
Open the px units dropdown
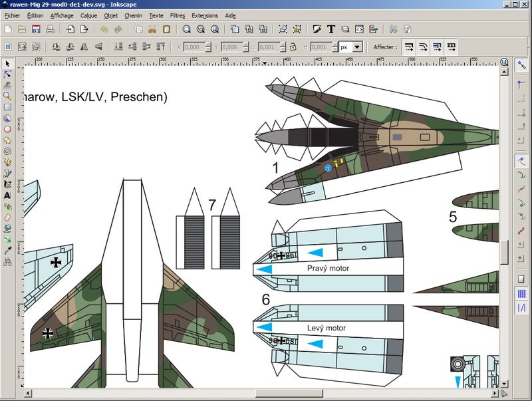358,47
